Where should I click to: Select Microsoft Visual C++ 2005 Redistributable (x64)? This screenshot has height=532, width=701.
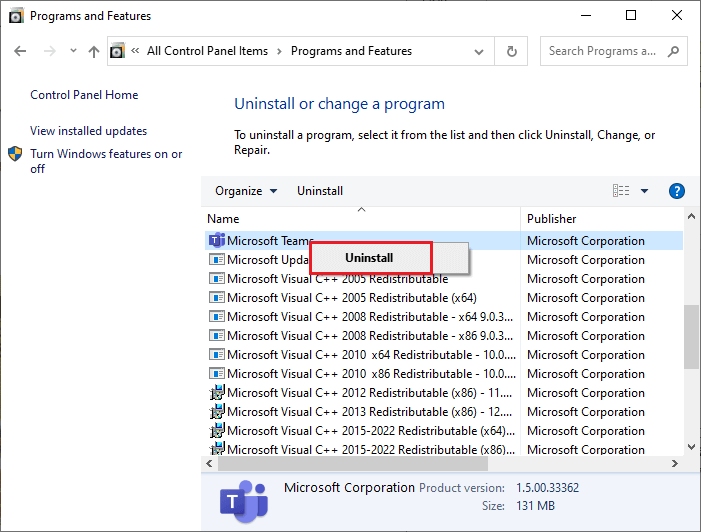tap(352, 298)
